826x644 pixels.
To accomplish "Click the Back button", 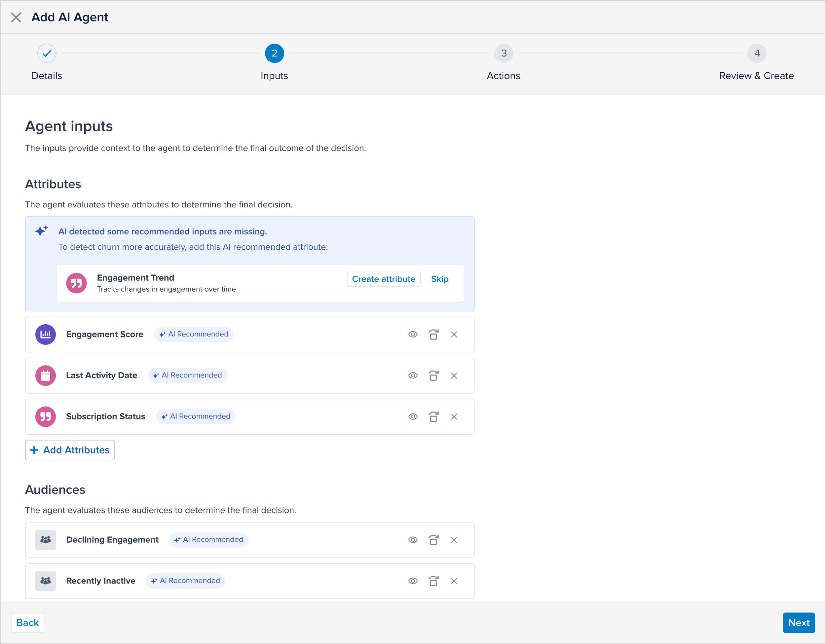I will pyautogui.click(x=28, y=623).
